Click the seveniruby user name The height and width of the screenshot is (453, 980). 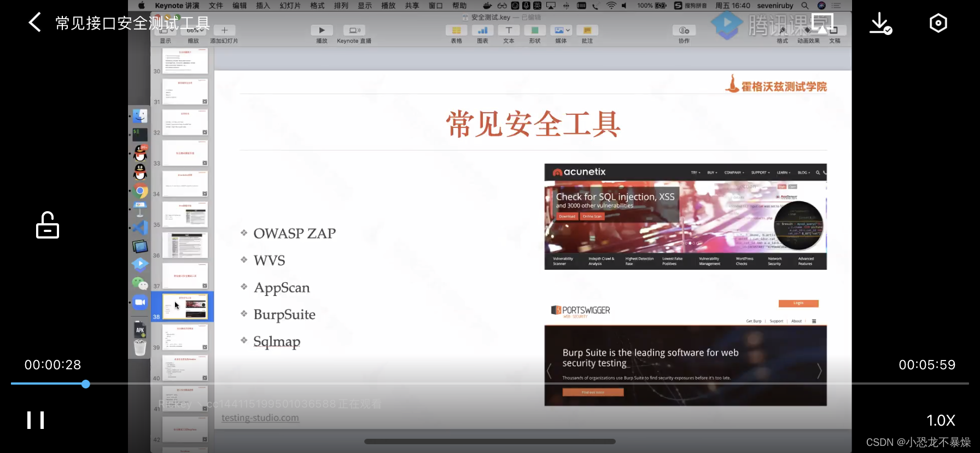[x=775, y=5]
